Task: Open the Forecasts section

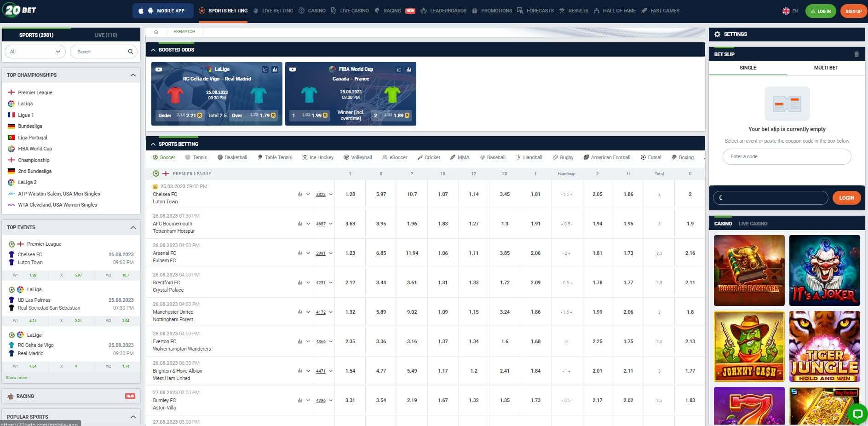Action: pyautogui.click(x=535, y=11)
